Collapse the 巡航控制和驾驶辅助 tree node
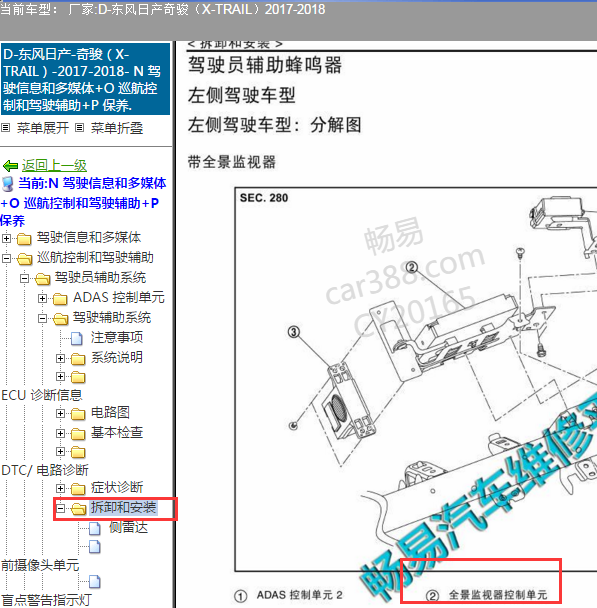This screenshot has height=608, width=597. coord(7,258)
